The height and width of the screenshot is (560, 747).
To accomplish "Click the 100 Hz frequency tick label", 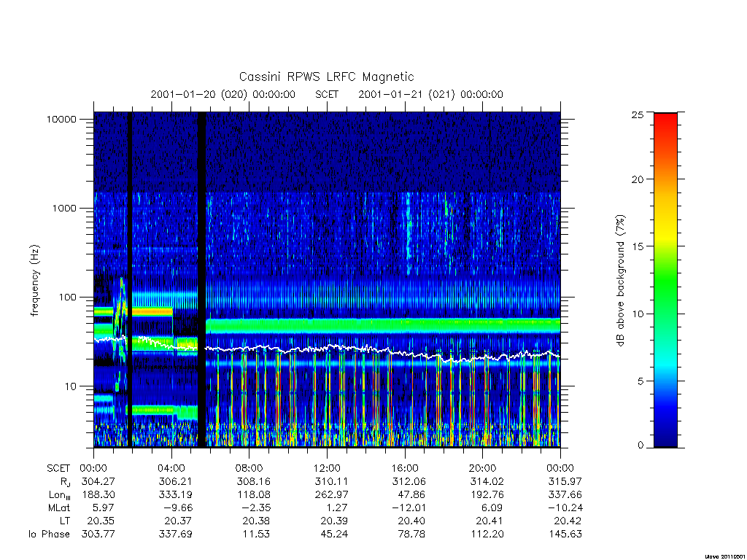I will coord(67,297).
